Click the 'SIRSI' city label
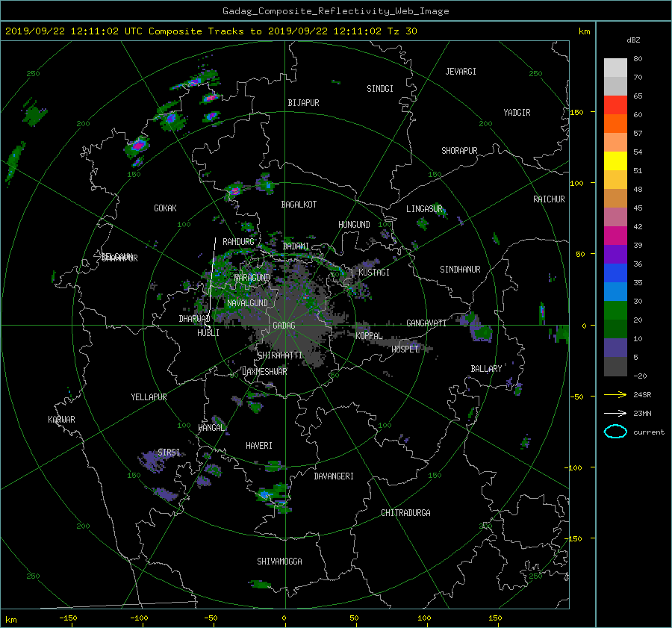The height and width of the screenshot is (628, 672). point(169,453)
